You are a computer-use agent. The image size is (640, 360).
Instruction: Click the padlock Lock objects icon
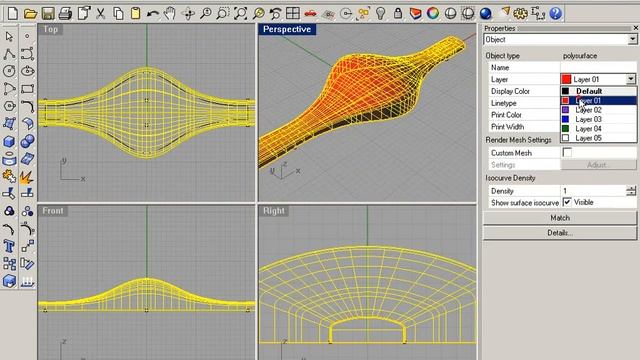pos(398,13)
